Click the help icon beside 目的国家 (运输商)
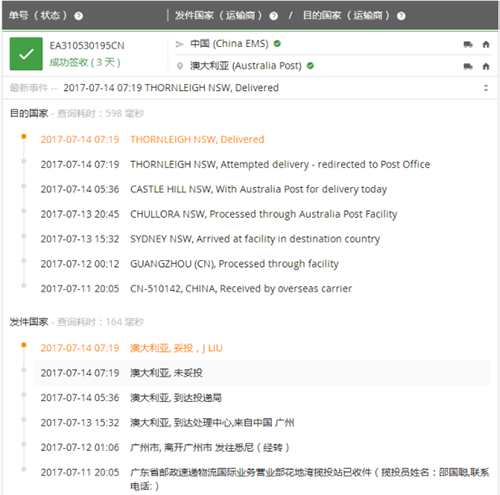The height and width of the screenshot is (495, 500). [401, 16]
